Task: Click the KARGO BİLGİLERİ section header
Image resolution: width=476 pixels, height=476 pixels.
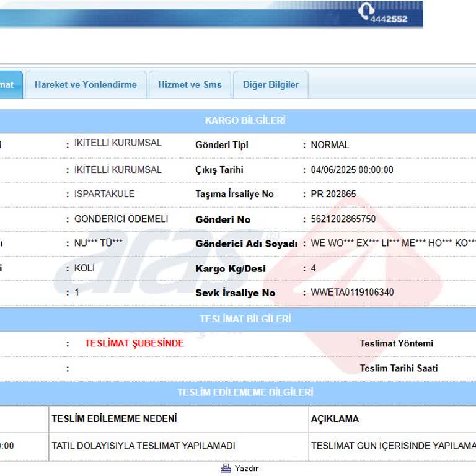Action: (238, 120)
